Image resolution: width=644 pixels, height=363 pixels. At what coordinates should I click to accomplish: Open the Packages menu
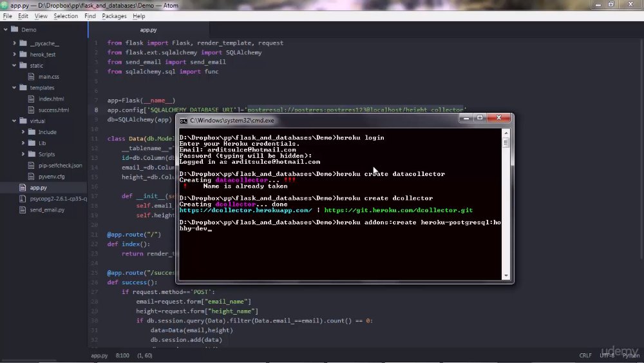[114, 16]
